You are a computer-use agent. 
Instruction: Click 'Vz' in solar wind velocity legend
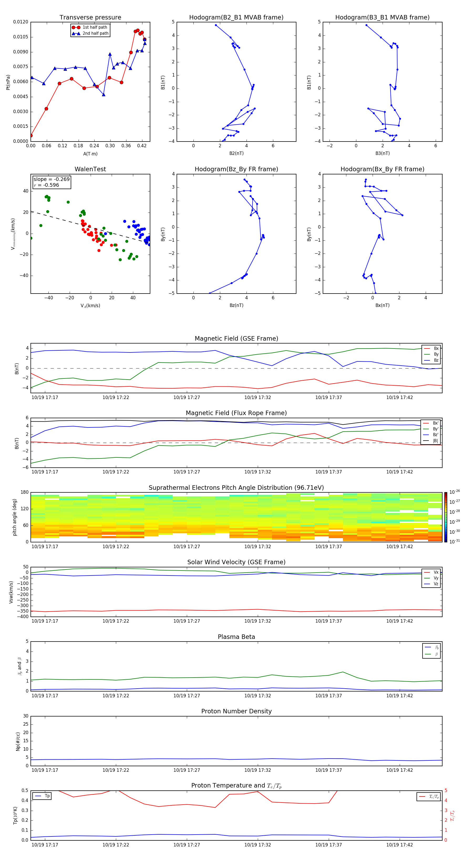431,584
